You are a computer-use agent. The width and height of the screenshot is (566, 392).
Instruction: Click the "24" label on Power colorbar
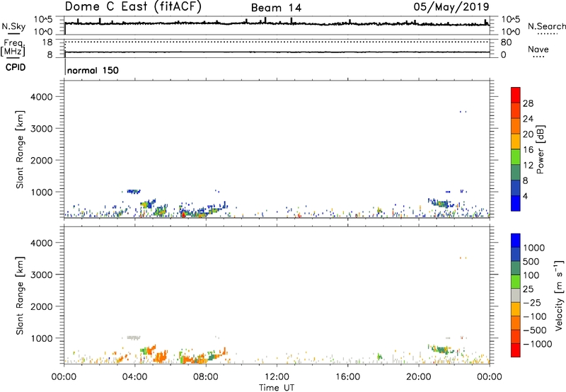click(x=528, y=119)
